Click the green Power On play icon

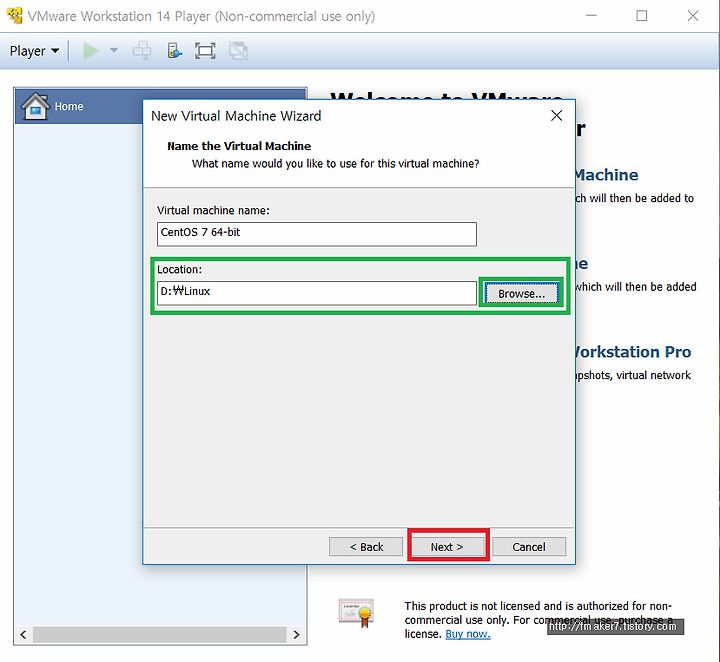tap(90, 50)
